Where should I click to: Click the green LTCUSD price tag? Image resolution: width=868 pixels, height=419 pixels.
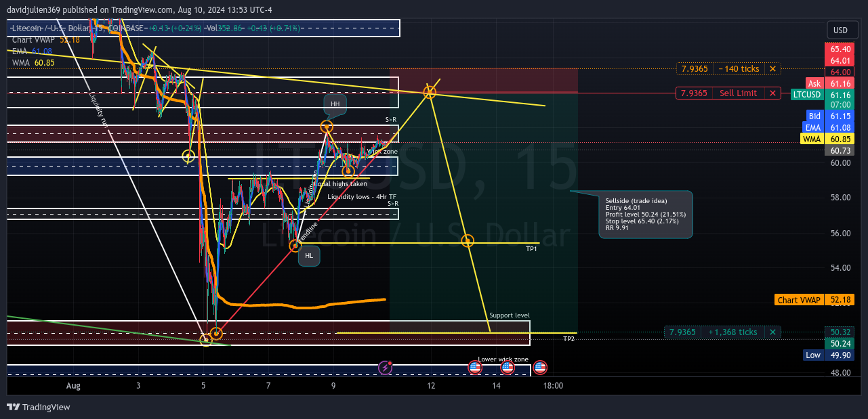tap(806, 94)
